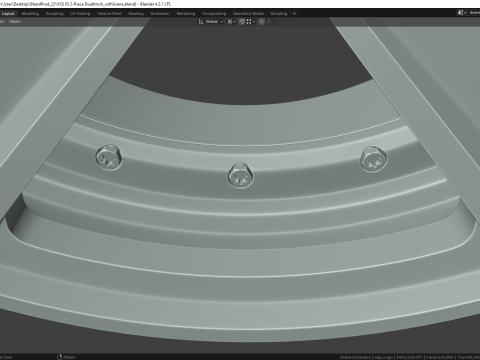The width and height of the screenshot is (480, 360).
Task: Click the mouse icon beside Object in status bar
Action: [x=60, y=357]
